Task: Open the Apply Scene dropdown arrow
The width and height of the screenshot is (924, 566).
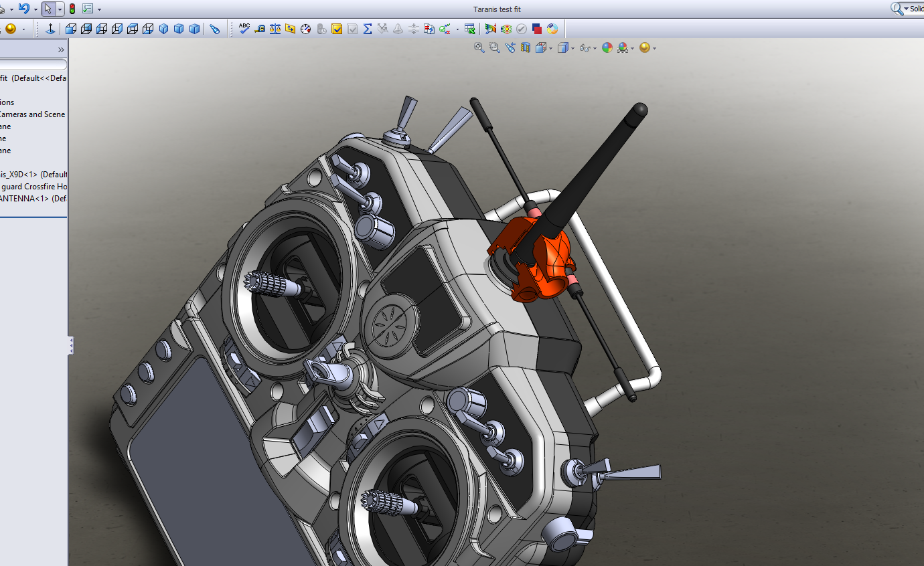Action: 632,48
